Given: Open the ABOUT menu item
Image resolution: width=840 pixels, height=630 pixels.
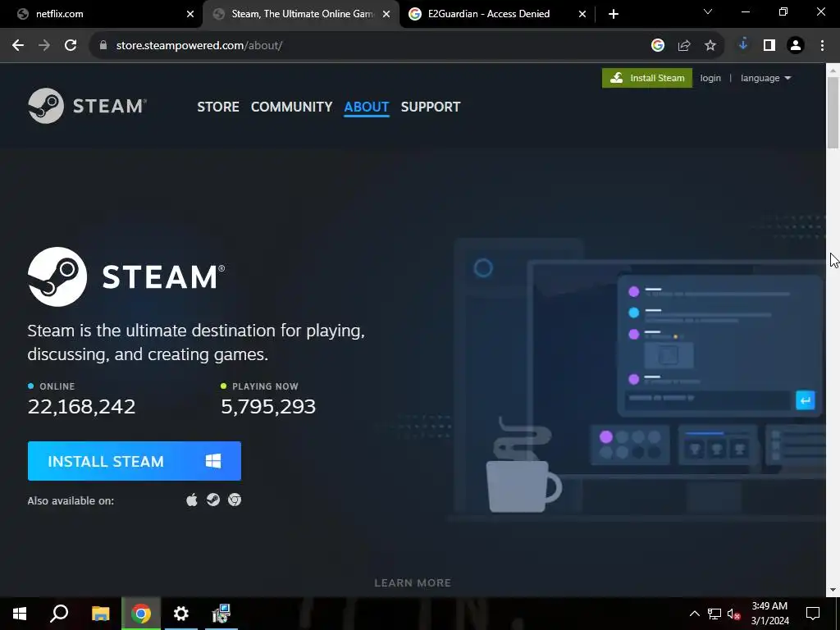Looking at the screenshot, I should 367,107.
